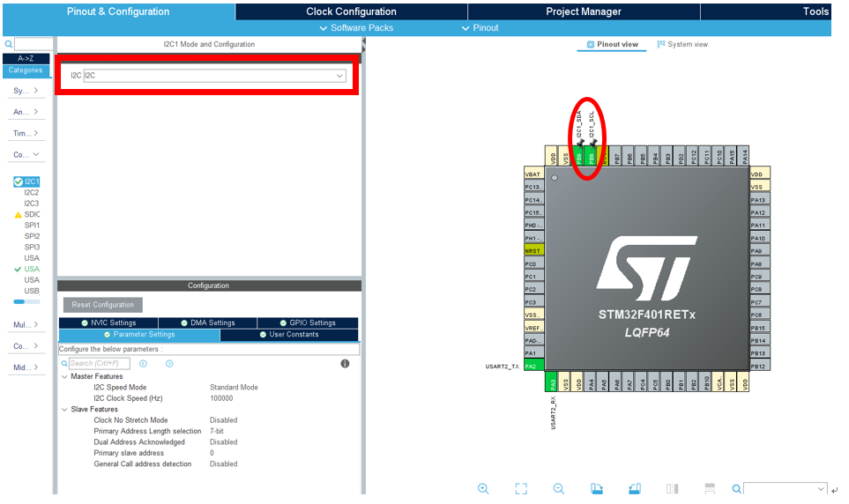The width and height of the screenshot is (849, 504).
Task: Click the PC0 pin on chip
Action: point(534,263)
